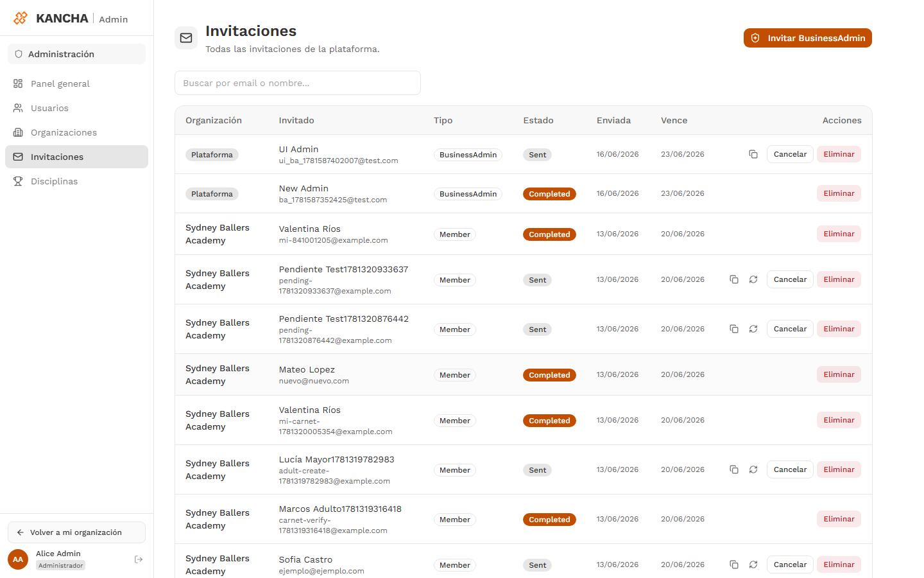Click the KANCHA logo icon
This screenshot has height=578, width=924.
click(21, 18)
